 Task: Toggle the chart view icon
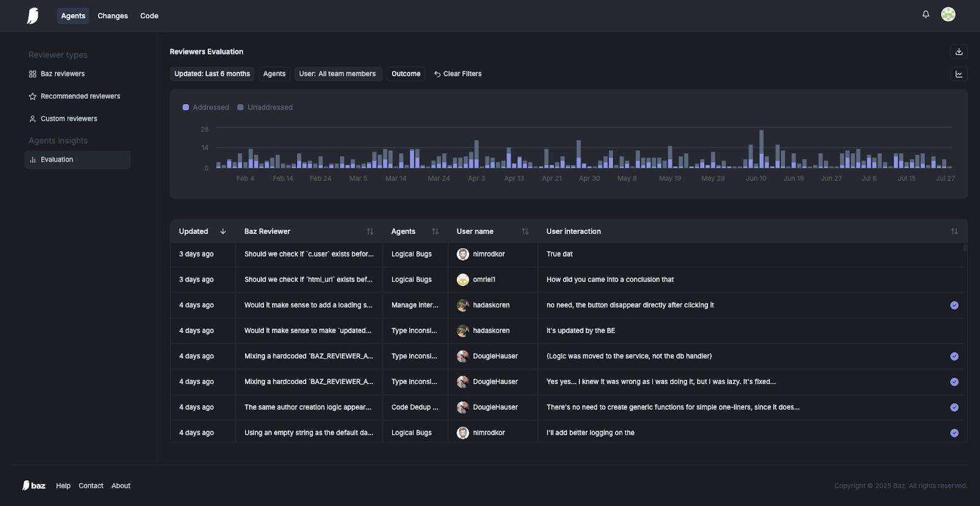959,74
